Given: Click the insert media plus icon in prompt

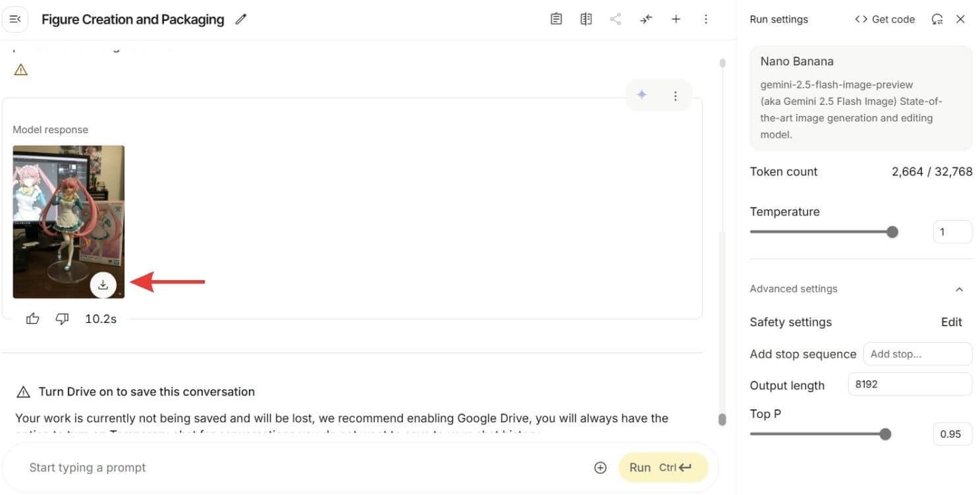Looking at the screenshot, I should [600, 467].
